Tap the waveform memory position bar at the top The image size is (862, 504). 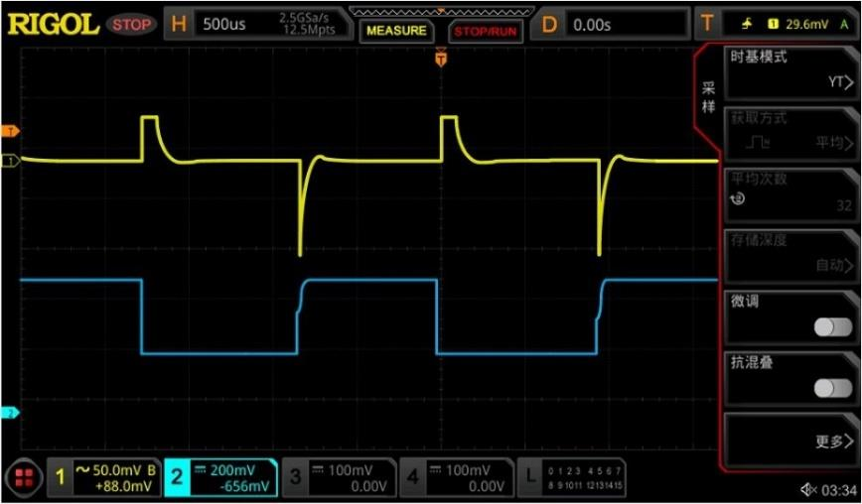click(442, 11)
